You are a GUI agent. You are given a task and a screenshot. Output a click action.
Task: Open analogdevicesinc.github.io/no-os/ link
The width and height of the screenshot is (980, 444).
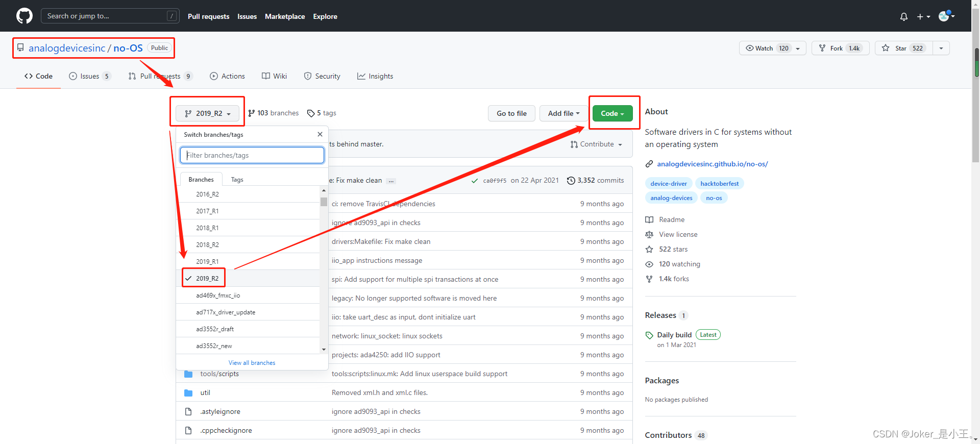click(712, 164)
